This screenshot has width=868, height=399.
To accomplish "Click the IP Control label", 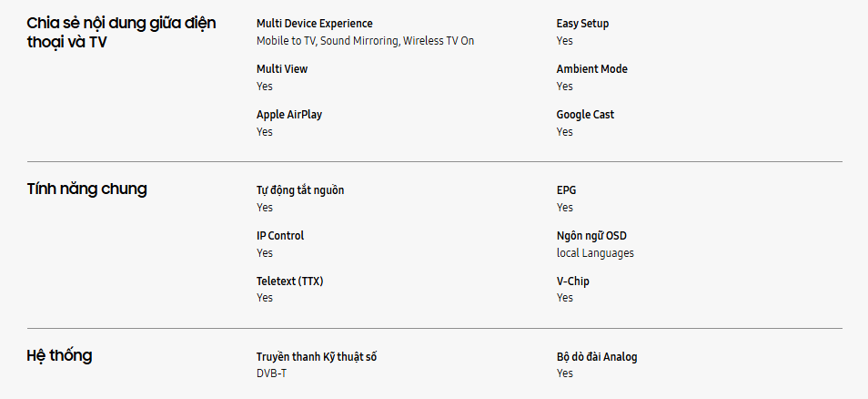I will coord(280,236).
